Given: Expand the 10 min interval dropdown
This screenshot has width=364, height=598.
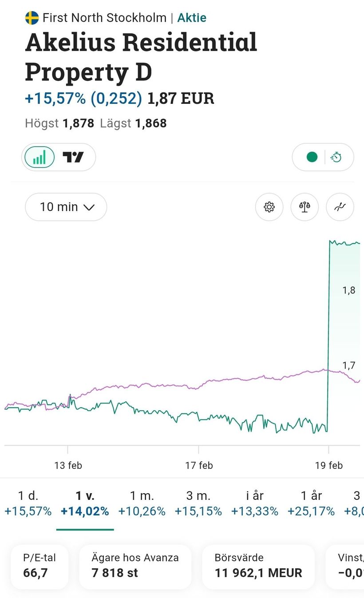Looking at the screenshot, I should (66, 207).
